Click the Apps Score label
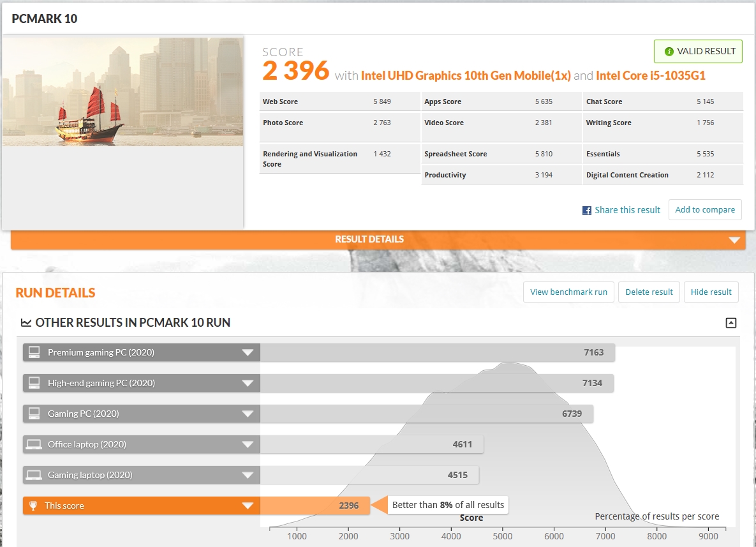756x547 pixels. point(443,101)
